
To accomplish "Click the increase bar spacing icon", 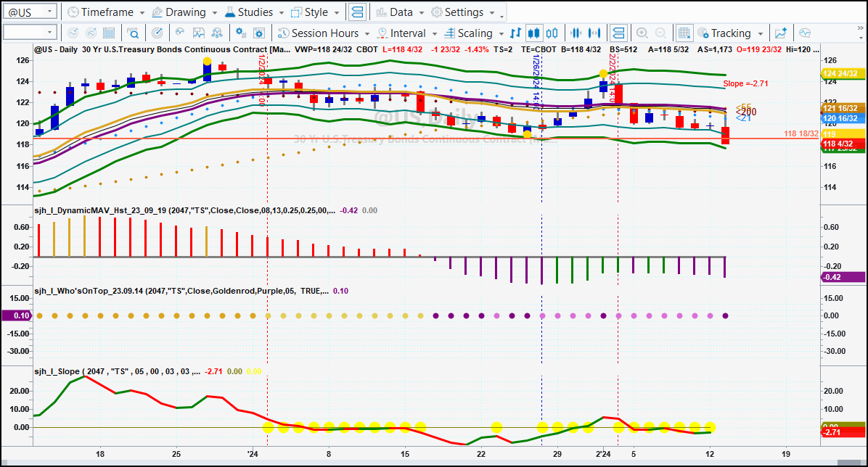I will (x=594, y=33).
